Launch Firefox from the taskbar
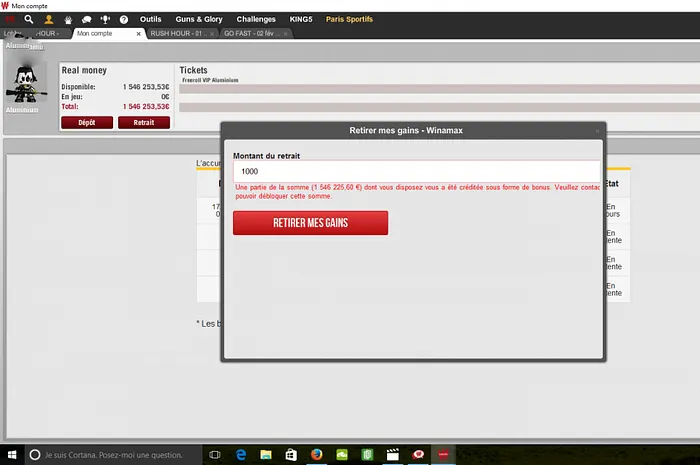 point(316,455)
